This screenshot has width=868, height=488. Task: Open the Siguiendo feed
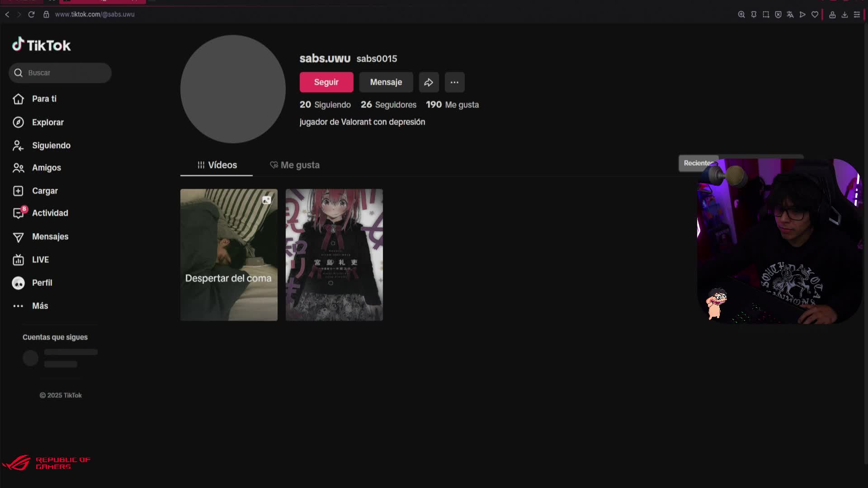42,145
